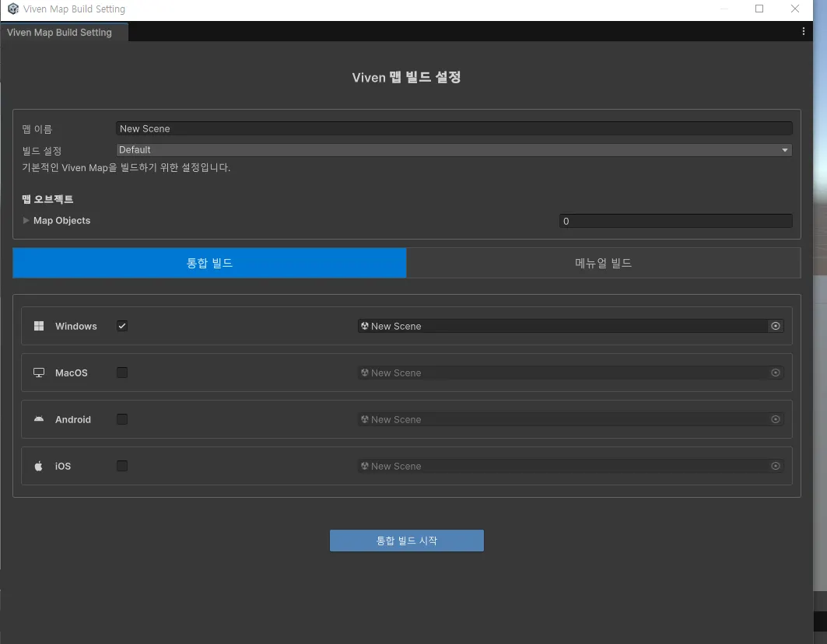The width and height of the screenshot is (827, 644).
Task: Switch to the 통합 빌드 tab
Action: [209, 263]
